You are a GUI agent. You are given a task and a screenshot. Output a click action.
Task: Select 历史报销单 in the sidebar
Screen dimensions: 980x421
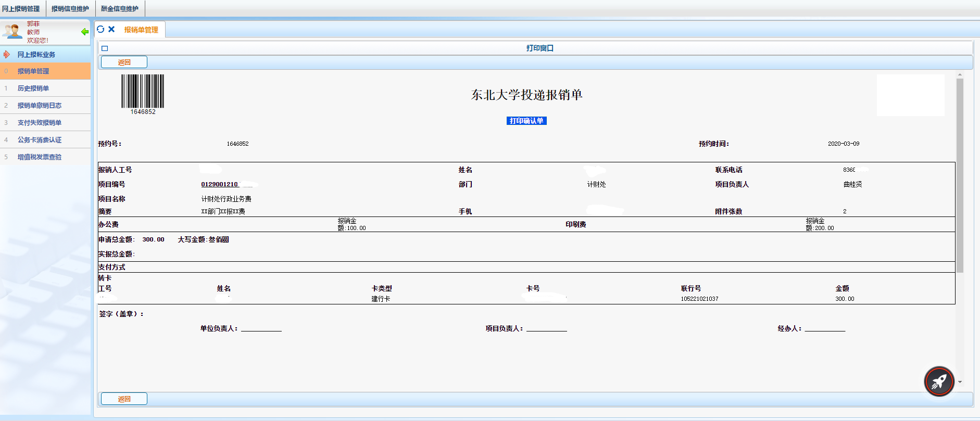point(33,88)
